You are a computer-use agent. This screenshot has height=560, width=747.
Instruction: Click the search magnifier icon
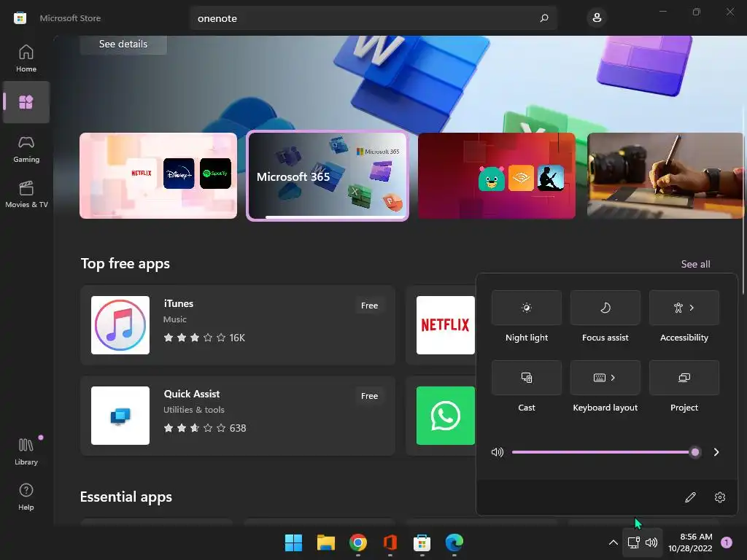tap(544, 18)
